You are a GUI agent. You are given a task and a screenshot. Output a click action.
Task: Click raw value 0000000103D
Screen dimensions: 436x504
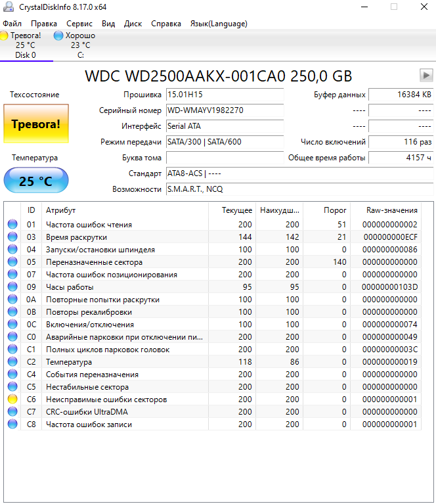[x=390, y=286]
